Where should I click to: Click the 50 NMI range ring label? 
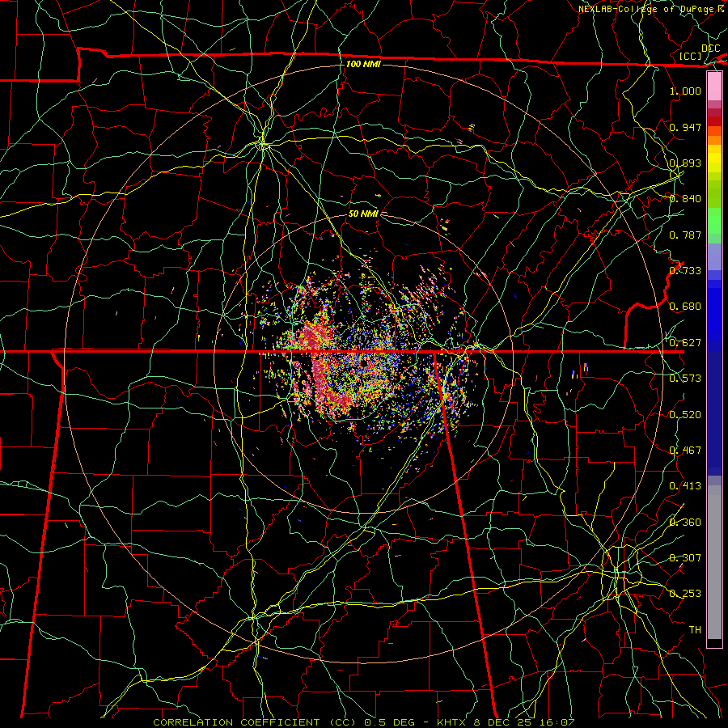click(x=363, y=214)
